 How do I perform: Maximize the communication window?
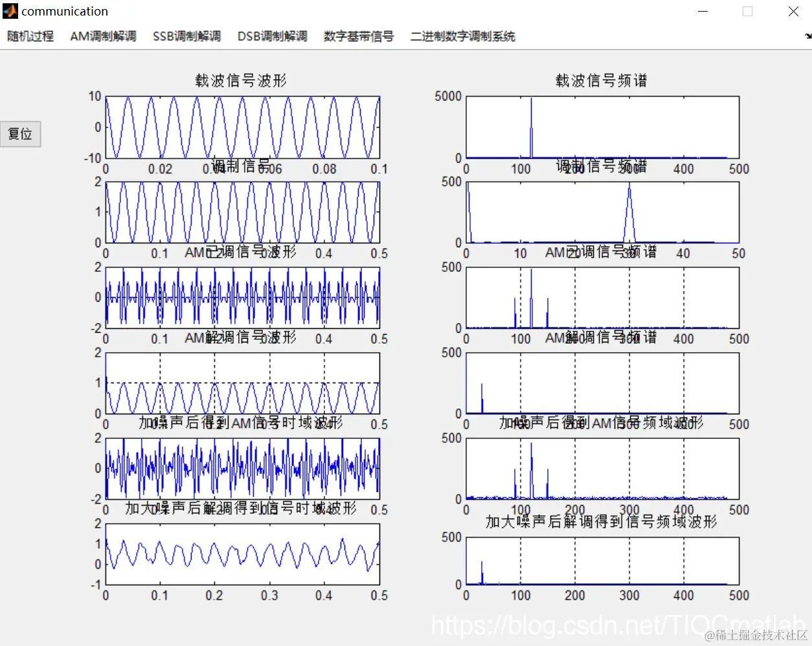coord(747,12)
